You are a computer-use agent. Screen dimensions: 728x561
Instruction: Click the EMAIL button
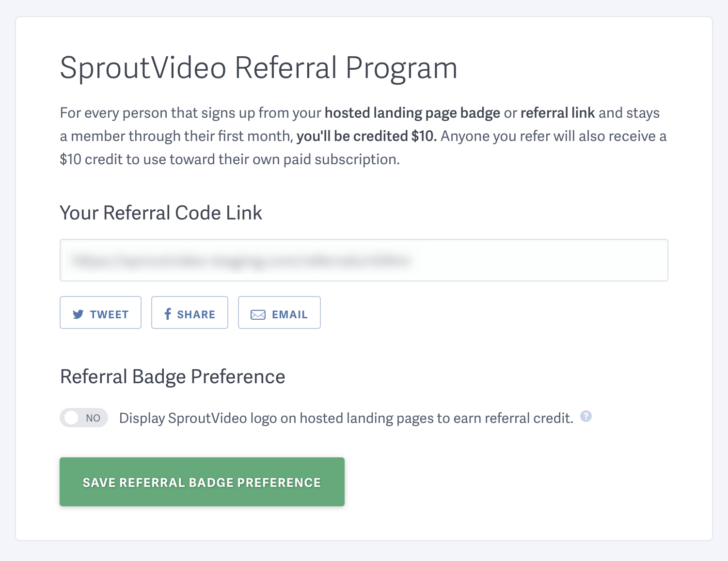pyautogui.click(x=279, y=312)
